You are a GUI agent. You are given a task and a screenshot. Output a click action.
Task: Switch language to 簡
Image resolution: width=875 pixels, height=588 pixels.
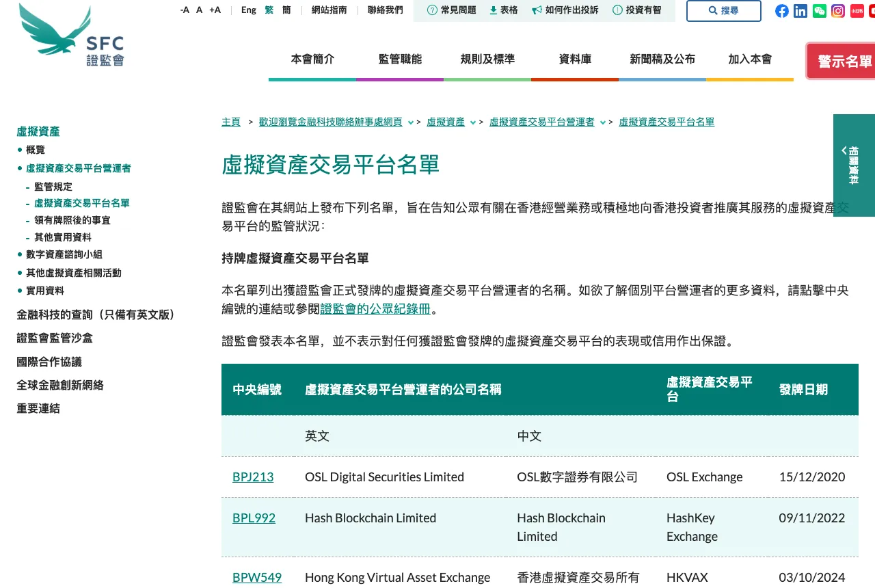coord(286,10)
